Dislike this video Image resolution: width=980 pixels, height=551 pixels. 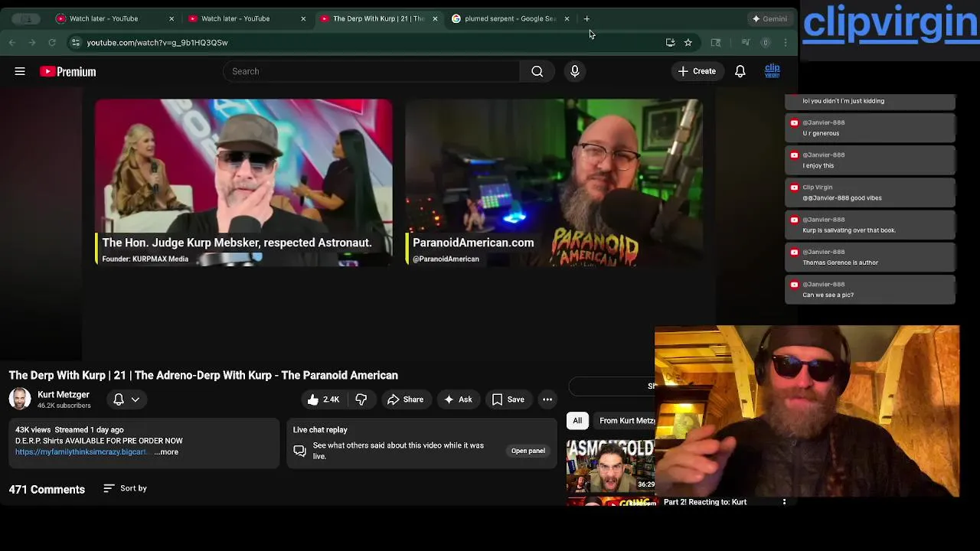coord(361,399)
